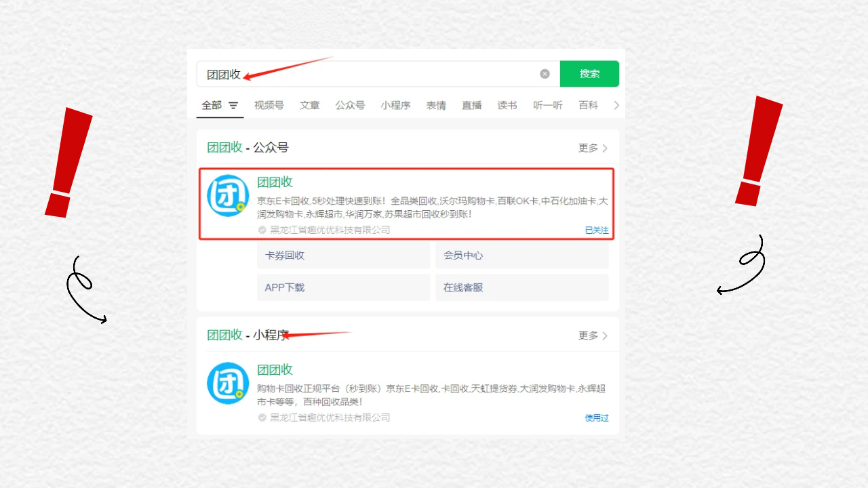Viewport: 868px width, 488px height.
Task: Click verified badge in 公众号 result
Action: (262, 230)
